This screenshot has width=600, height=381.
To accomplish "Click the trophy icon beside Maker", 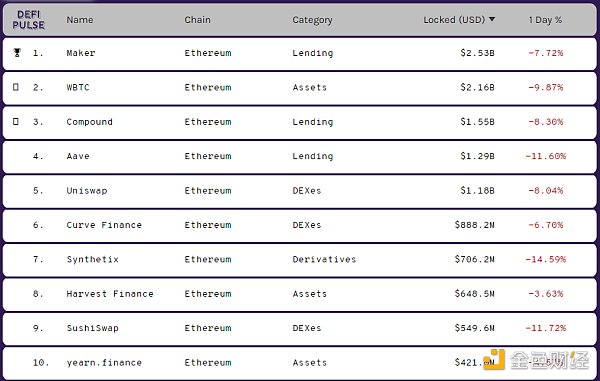I will point(17,52).
